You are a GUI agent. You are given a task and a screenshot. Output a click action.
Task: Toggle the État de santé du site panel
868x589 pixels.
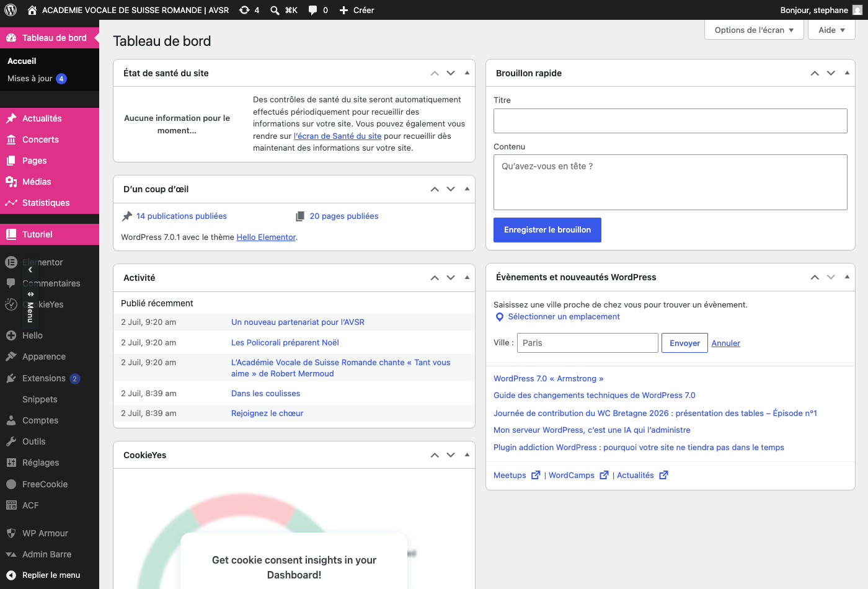pos(467,73)
